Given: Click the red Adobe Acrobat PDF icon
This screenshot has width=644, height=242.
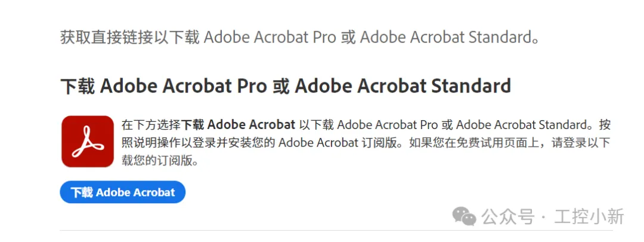Looking at the screenshot, I should point(88,142).
